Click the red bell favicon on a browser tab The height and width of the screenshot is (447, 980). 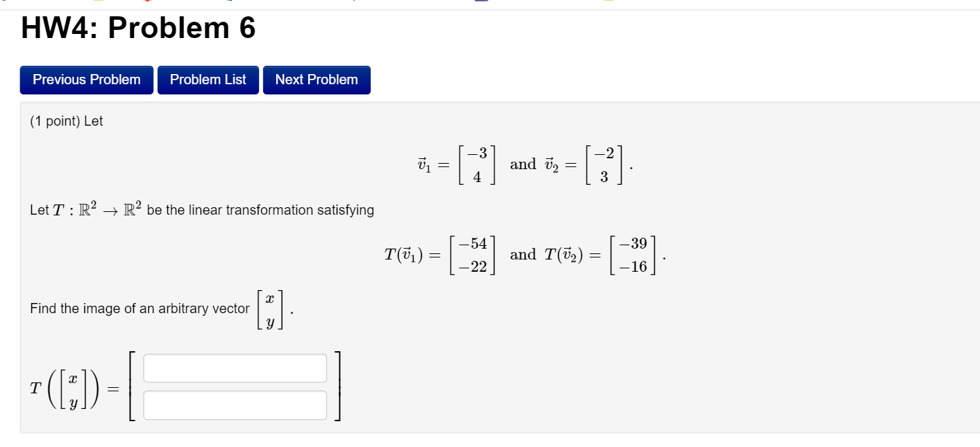pos(146,1)
